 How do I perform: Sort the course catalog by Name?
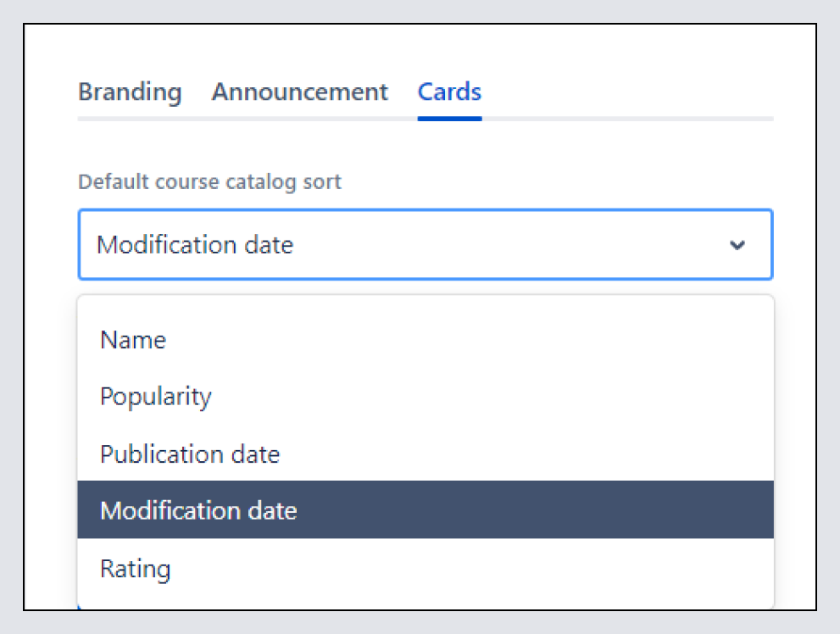tap(133, 340)
